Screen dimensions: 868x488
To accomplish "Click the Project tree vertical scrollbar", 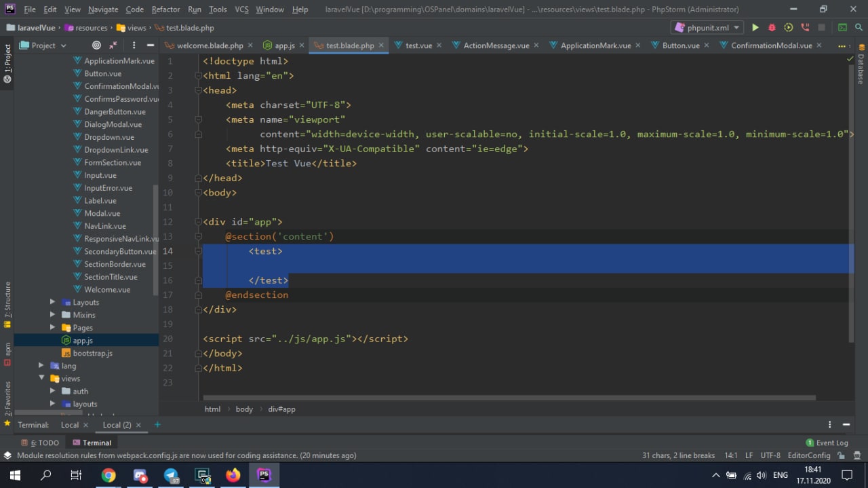I will (156, 241).
